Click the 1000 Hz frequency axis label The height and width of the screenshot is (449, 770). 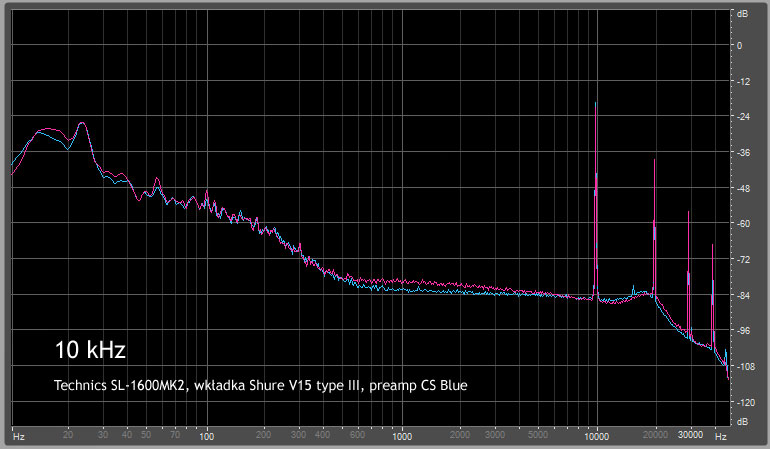click(x=402, y=436)
